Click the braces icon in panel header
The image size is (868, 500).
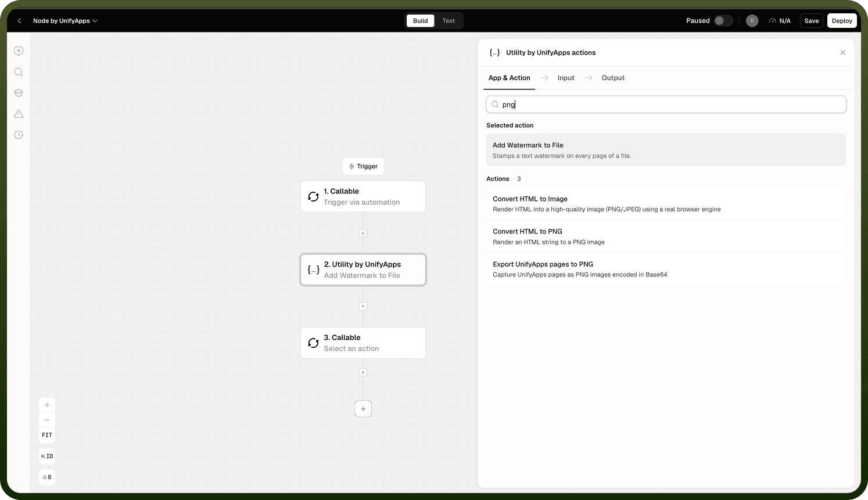(494, 52)
